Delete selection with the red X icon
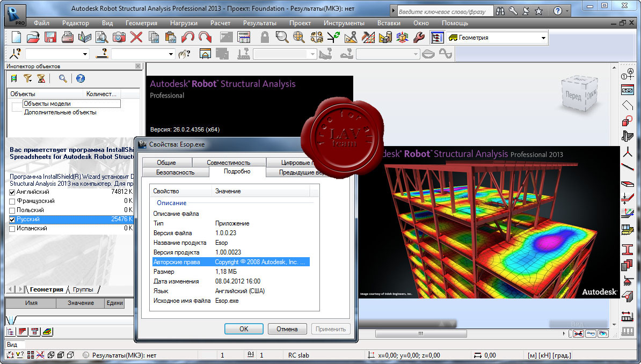This screenshot has width=641, height=364. [x=136, y=38]
